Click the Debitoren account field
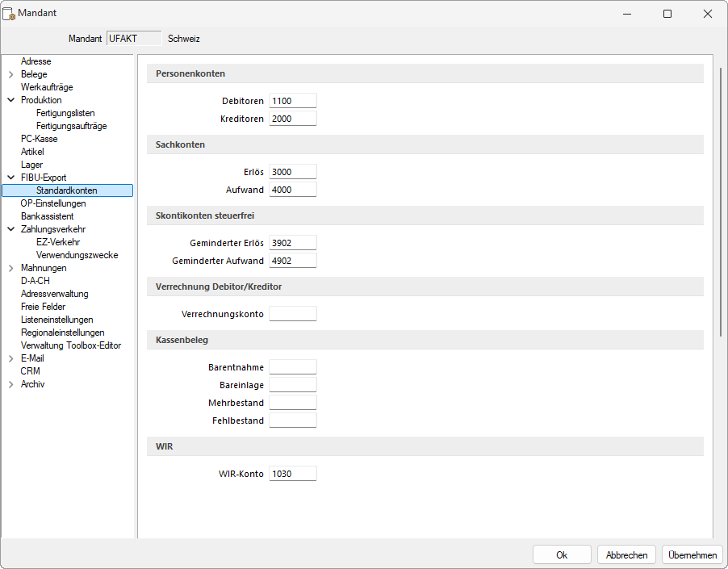This screenshot has width=728, height=569. pos(292,101)
